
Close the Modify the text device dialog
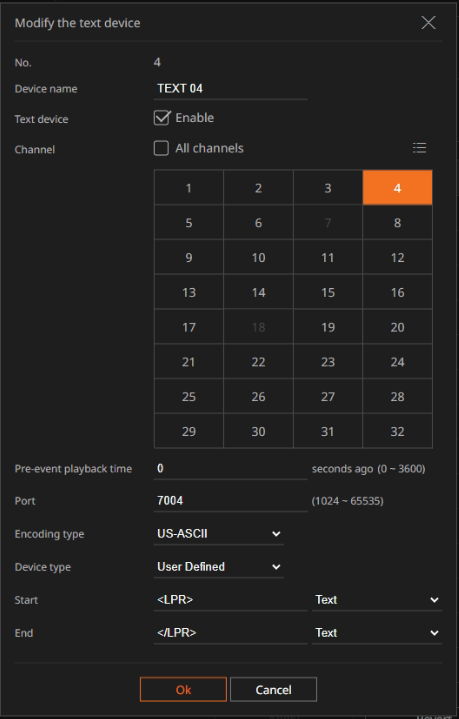[x=428, y=22]
